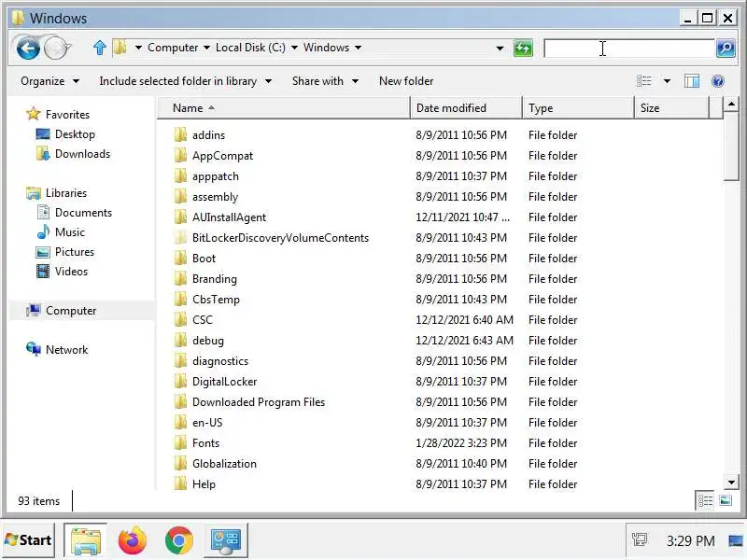The image size is (747, 560).
Task: Sort by the Type column header
Action: point(578,108)
